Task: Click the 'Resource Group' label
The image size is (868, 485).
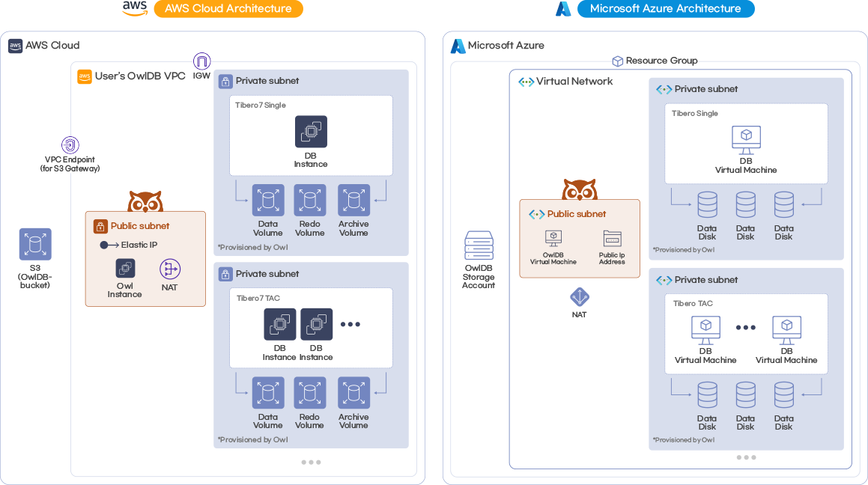Action: click(661, 61)
